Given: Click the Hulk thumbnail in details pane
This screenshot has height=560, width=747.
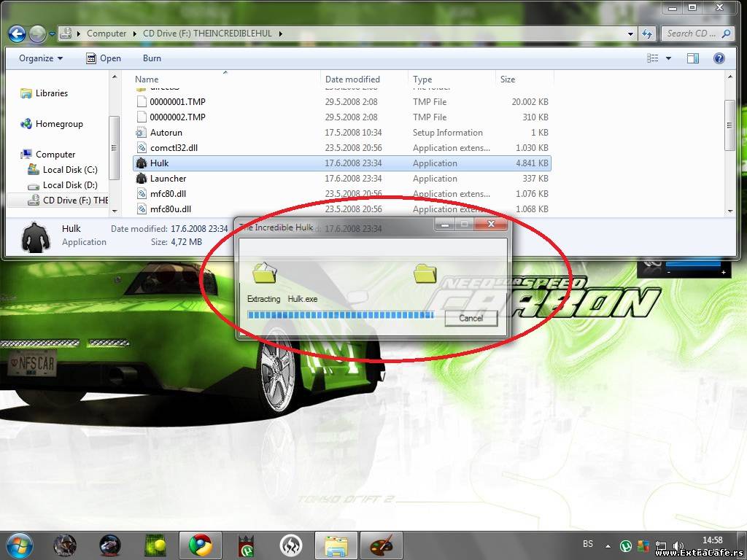Looking at the screenshot, I should (35, 236).
